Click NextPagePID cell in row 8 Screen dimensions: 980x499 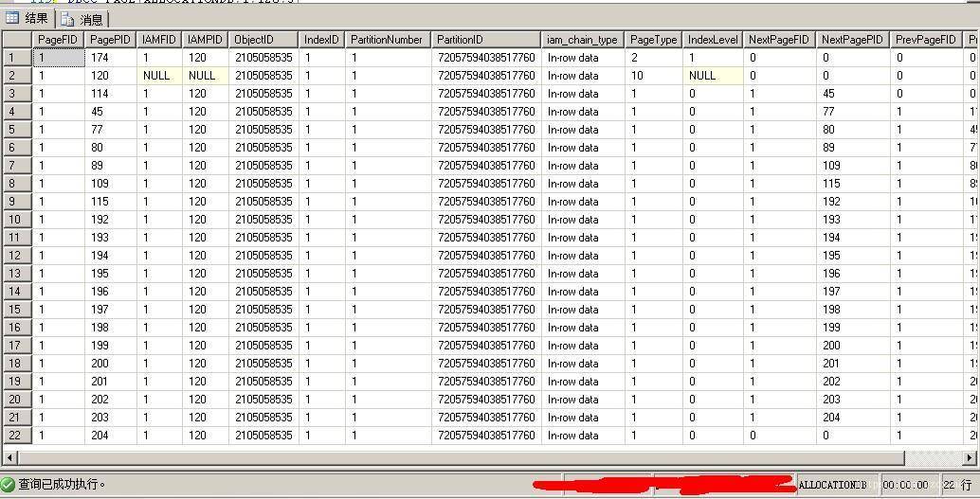853,184
